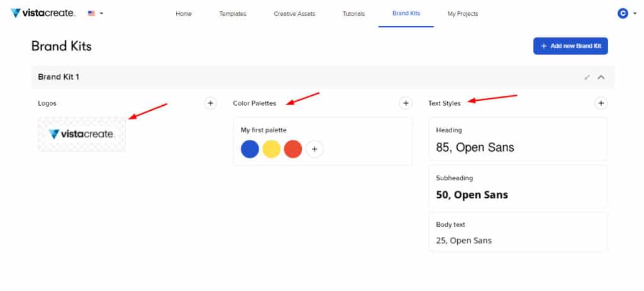This screenshot has width=644, height=291.
Task: Click the Brand Kit 1 title
Action: click(x=58, y=77)
